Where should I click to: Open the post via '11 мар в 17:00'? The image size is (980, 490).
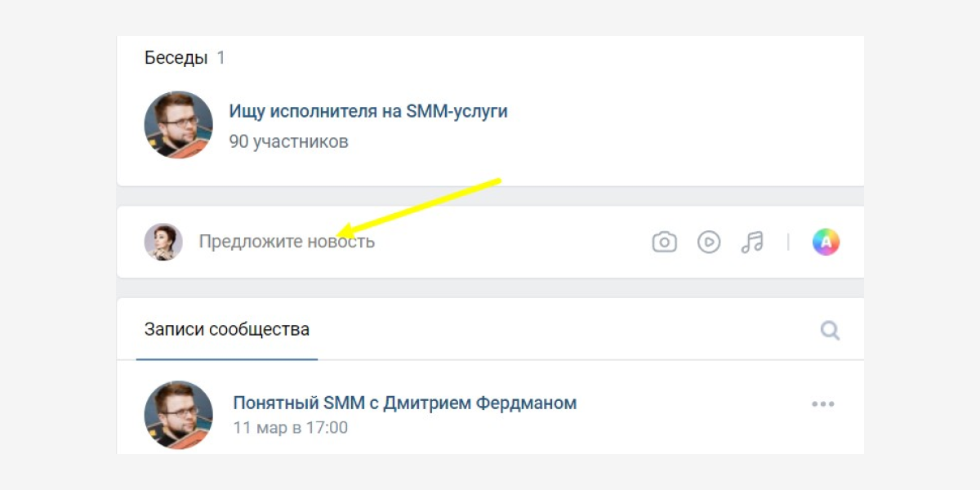point(290,428)
